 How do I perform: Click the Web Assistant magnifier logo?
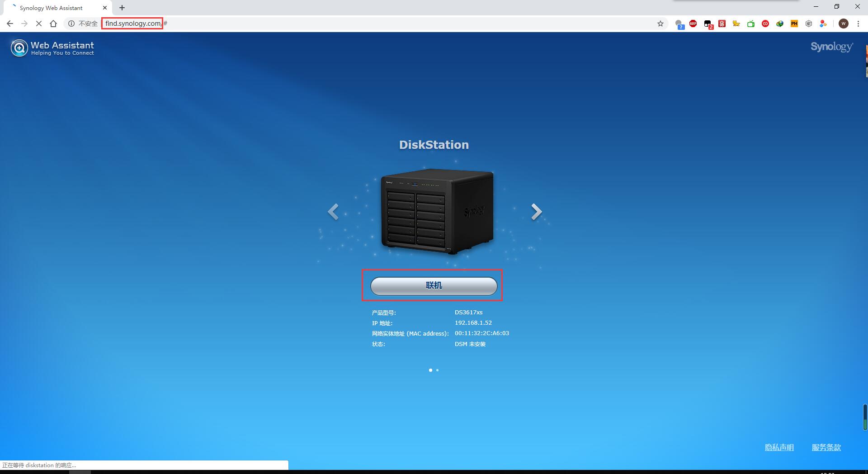click(19, 48)
